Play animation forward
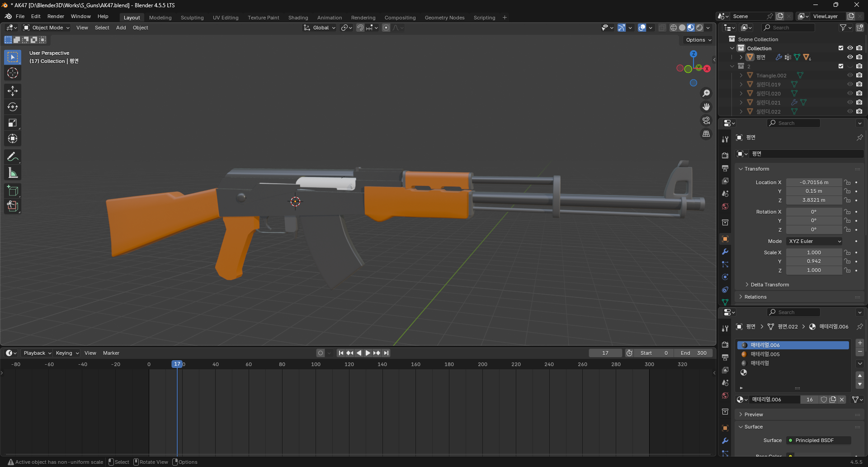 (368, 353)
